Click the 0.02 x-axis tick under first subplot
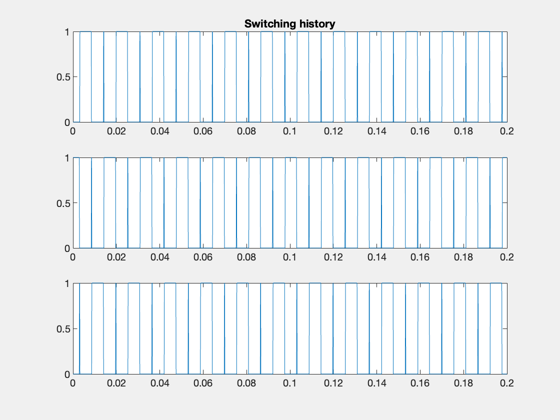The height and width of the screenshot is (420, 560). pos(116,131)
